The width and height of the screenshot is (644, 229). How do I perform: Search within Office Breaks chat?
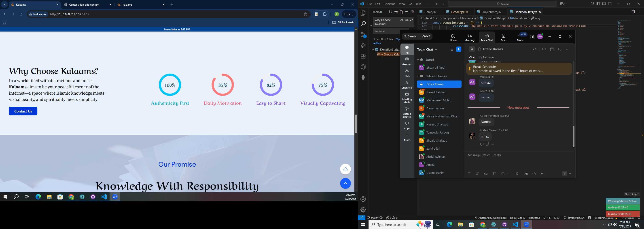[559, 49]
